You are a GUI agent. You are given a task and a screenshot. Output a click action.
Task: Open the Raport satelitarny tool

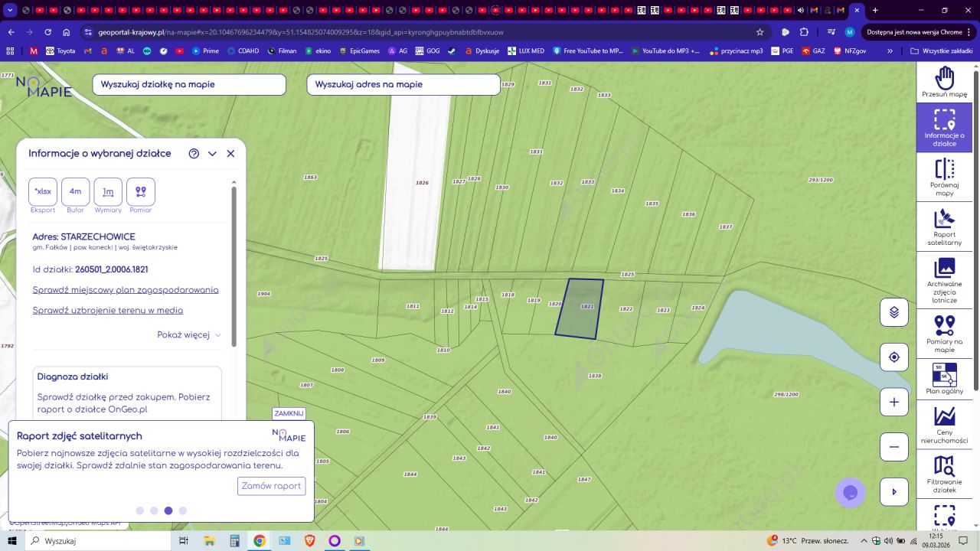pos(944,227)
